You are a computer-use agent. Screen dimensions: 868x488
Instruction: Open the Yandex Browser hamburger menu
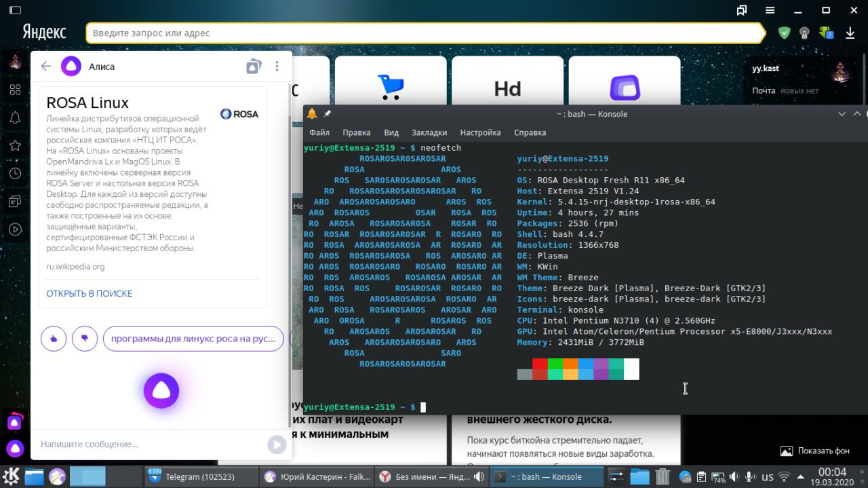pos(770,10)
